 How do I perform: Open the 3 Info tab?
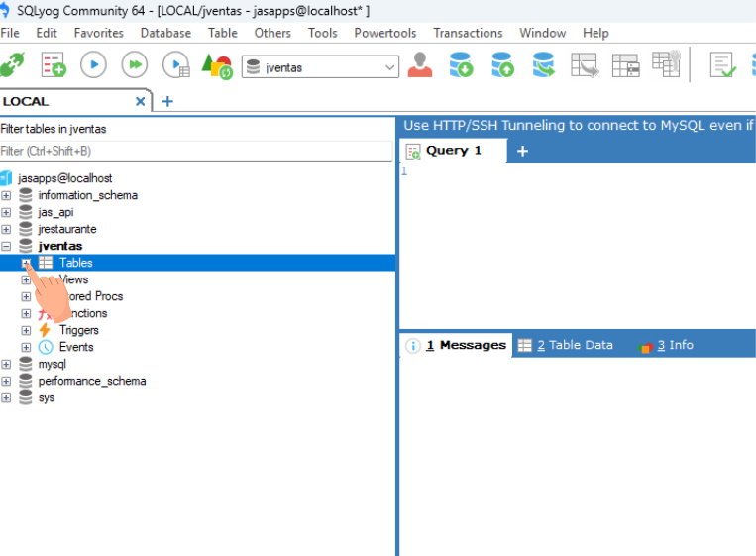(x=666, y=345)
